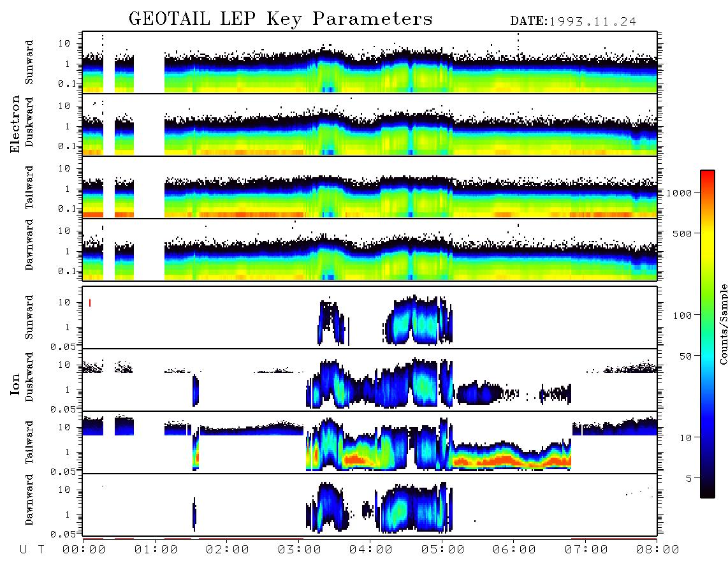Image resolution: width=728 pixels, height=561 pixels.
Task: Select the "07:00" time tick label
Action: (586, 550)
